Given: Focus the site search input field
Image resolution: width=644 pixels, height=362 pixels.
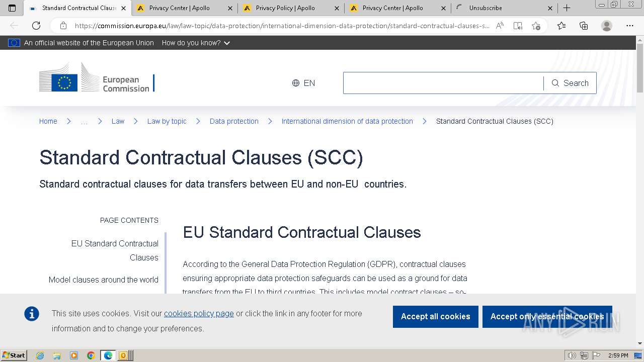Looking at the screenshot, I should (x=443, y=83).
